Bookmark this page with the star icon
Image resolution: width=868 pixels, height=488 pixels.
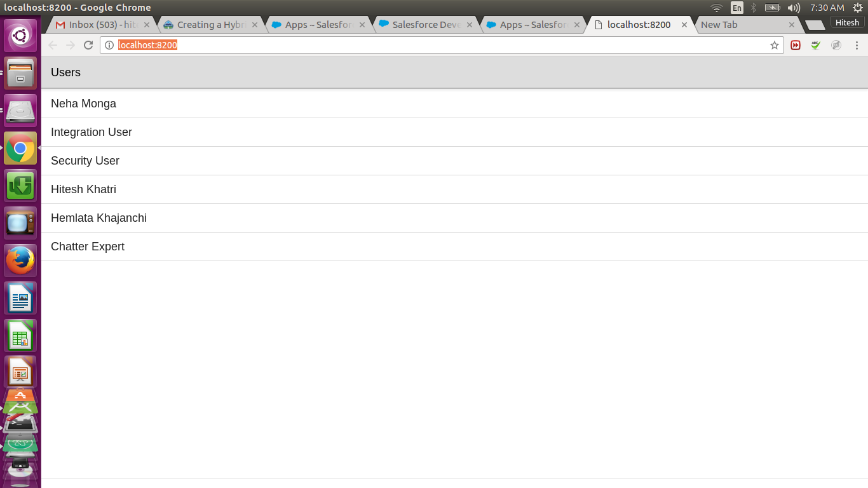pos(775,45)
